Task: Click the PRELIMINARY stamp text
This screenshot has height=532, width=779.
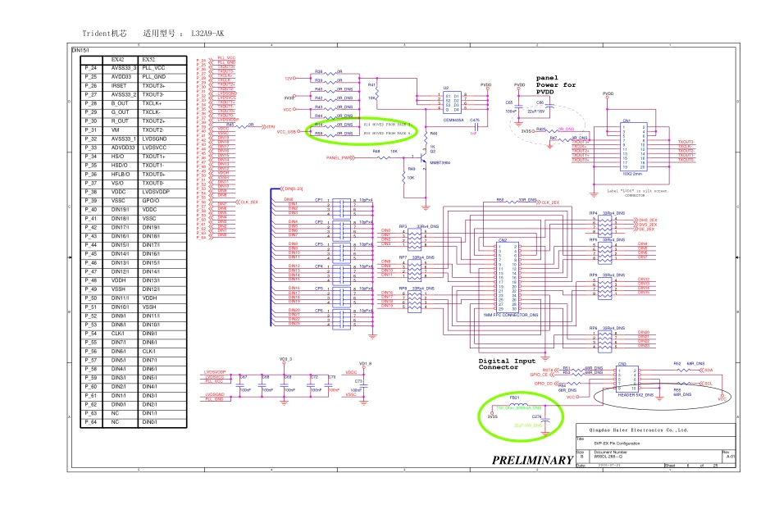Action: pos(532,460)
